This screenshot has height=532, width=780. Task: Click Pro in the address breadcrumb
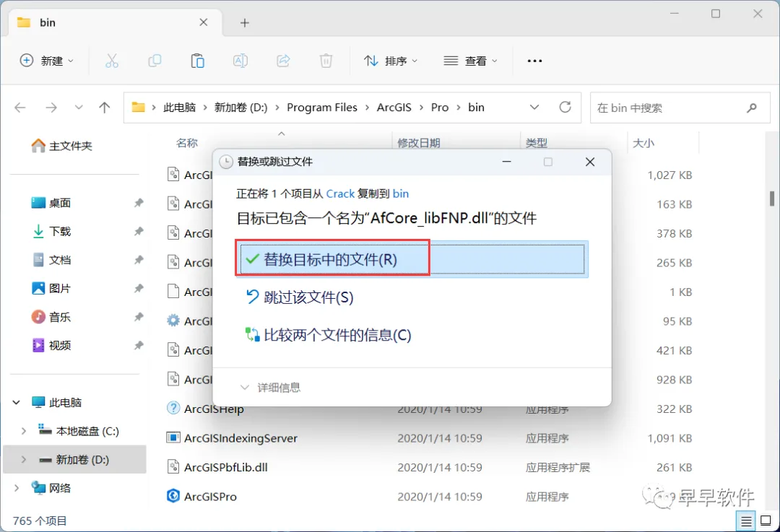pyautogui.click(x=440, y=108)
